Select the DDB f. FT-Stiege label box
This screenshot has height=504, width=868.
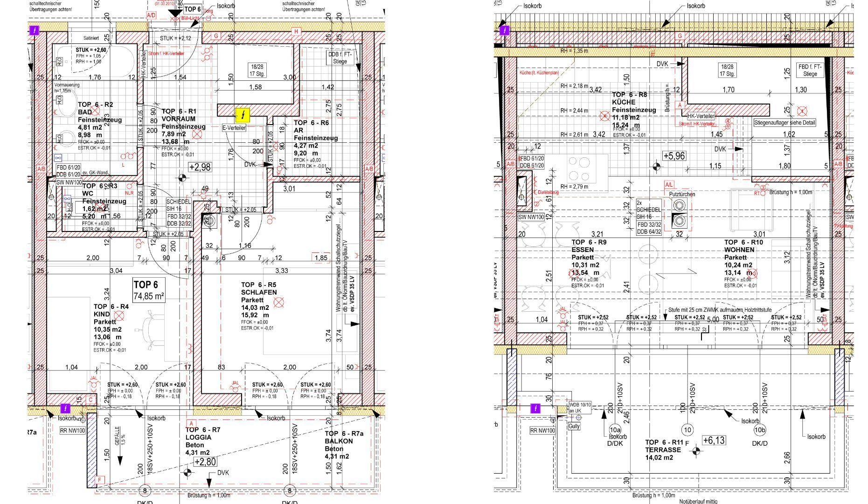coord(340,58)
